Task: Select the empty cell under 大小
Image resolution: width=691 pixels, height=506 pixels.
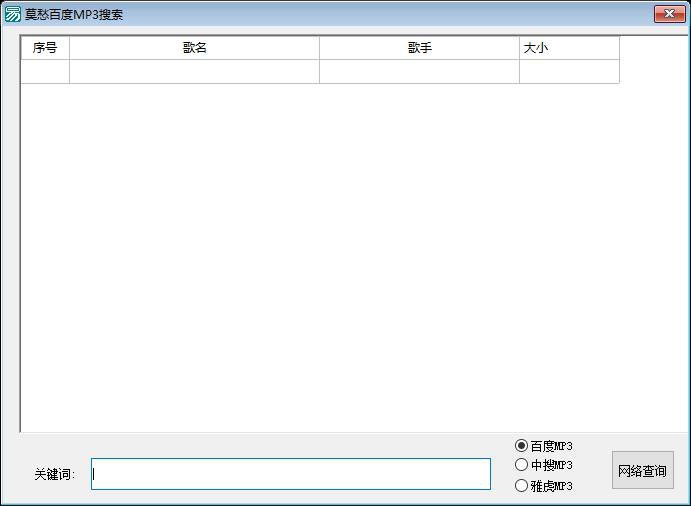Action: click(x=568, y=71)
